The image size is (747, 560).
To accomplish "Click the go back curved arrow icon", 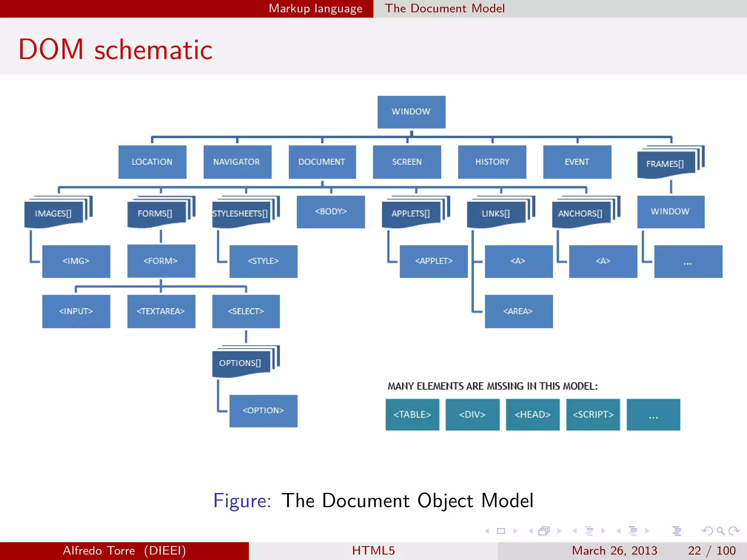I will coord(707,531).
